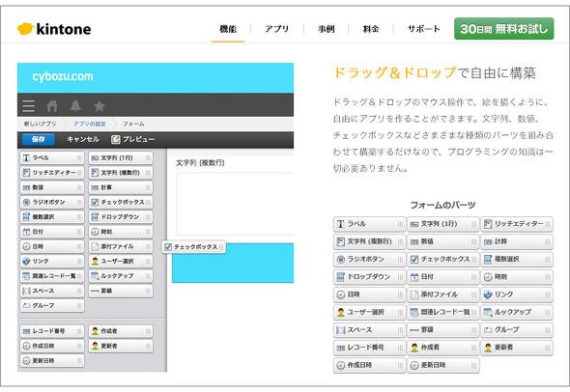Viewport: 570px width, 392px height.
Task: Select チェックボックス in the editor's left palette
Action: tap(121, 202)
